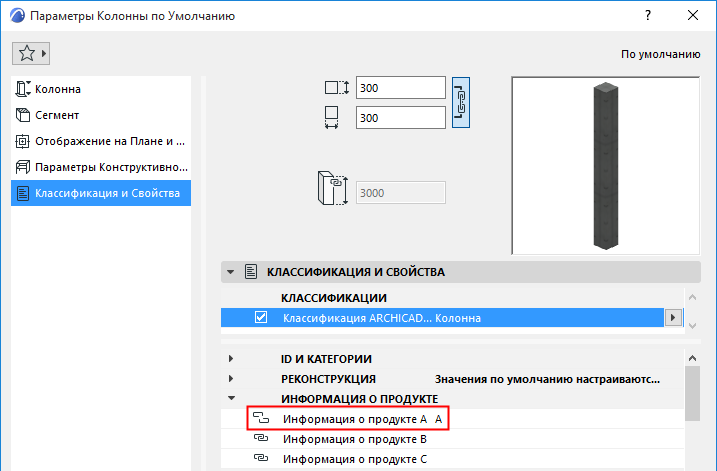The image size is (717, 471).
Task: Open the Колонна classification arrow menu
Action: pyautogui.click(x=673, y=317)
